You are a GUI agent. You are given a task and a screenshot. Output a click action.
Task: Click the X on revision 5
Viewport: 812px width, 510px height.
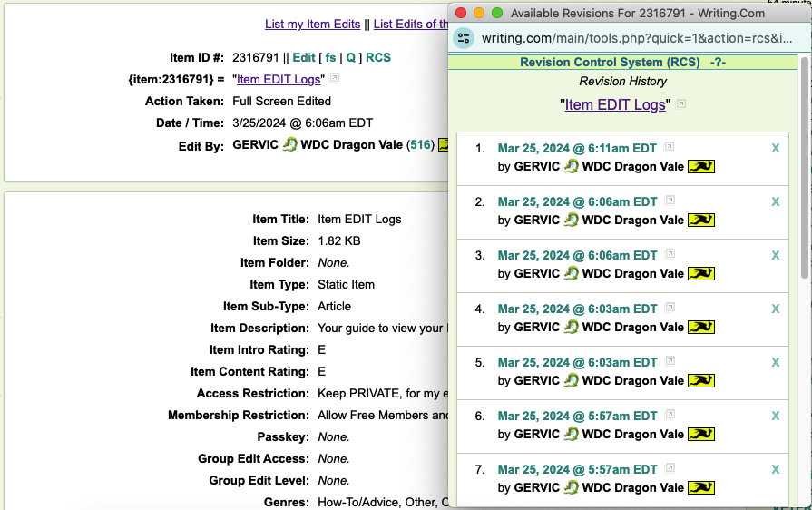point(775,363)
